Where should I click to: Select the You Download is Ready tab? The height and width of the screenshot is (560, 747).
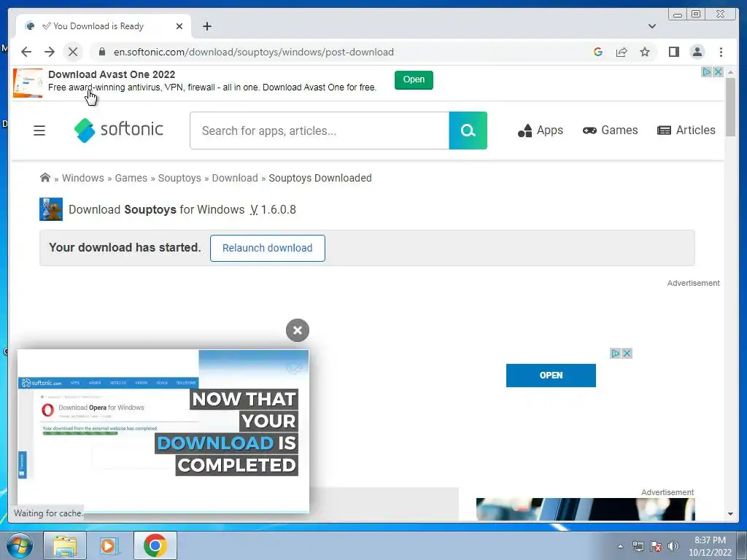[x=103, y=26]
